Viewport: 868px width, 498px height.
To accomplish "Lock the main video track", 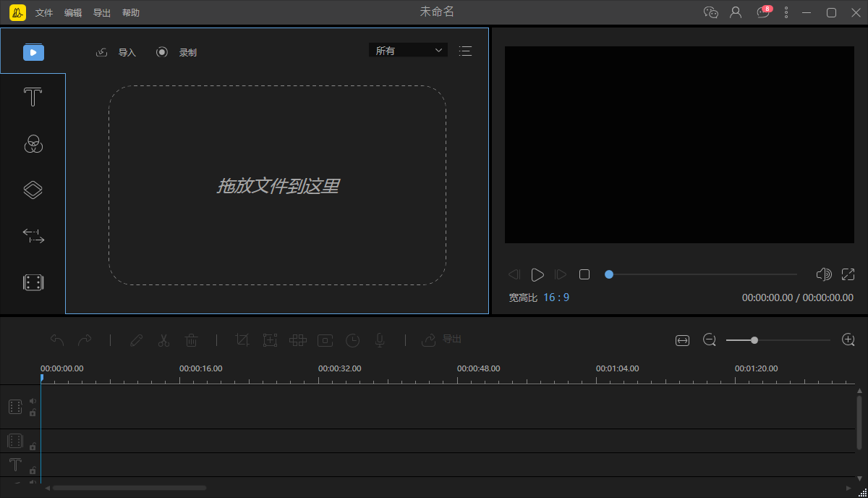I will 33,413.
